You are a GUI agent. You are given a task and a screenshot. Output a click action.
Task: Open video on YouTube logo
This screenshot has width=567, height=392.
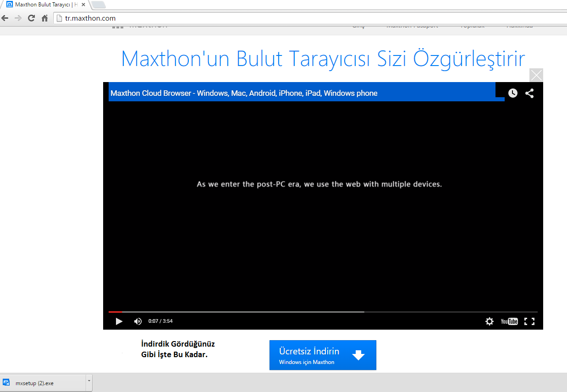tap(509, 321)
